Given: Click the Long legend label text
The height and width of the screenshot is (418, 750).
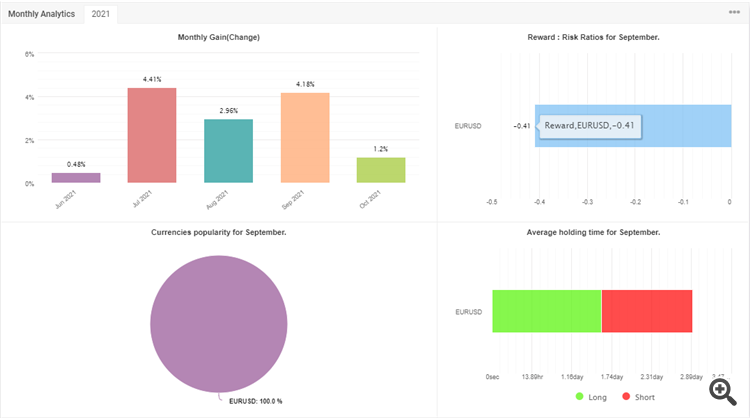Looking at the screenshot, I should [597, 397].
